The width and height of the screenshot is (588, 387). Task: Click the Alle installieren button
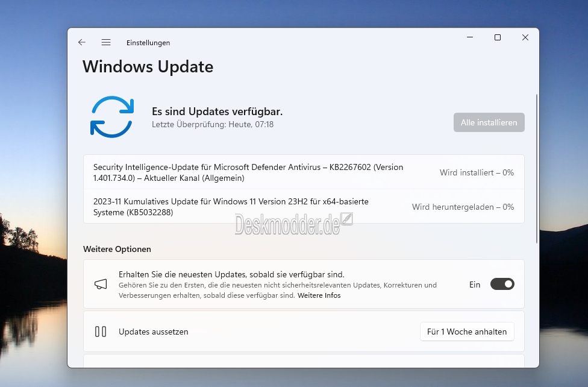tap(489, 122)
